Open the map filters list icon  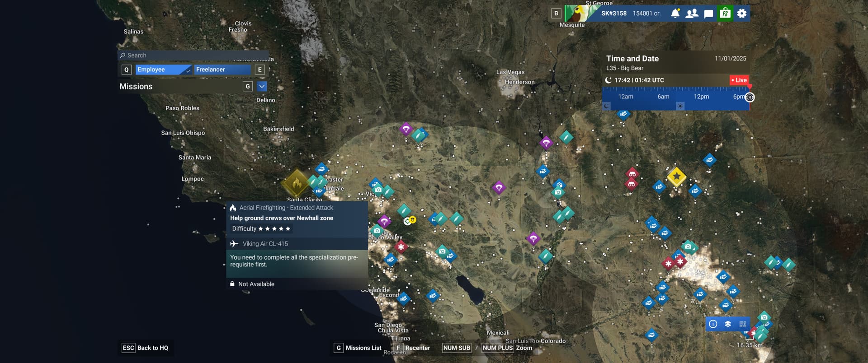743,324
